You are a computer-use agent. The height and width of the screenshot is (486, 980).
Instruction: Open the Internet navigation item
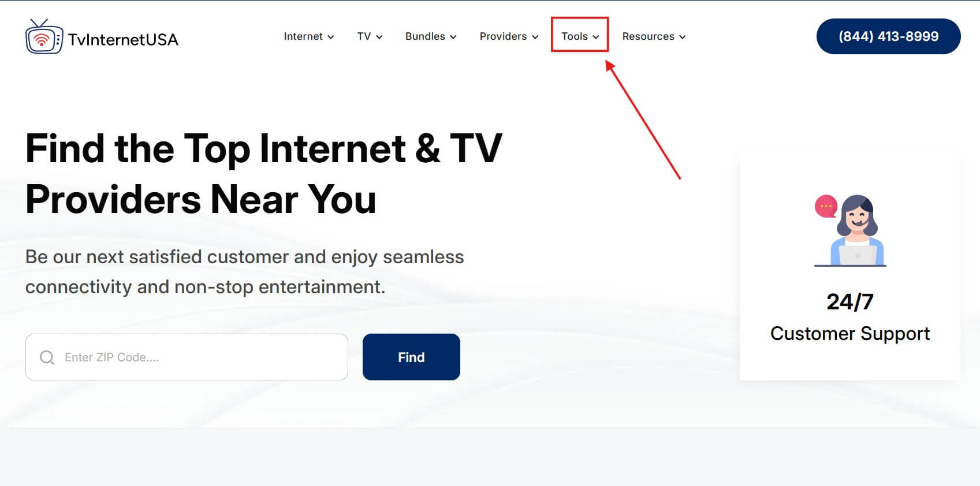point(303,36)
